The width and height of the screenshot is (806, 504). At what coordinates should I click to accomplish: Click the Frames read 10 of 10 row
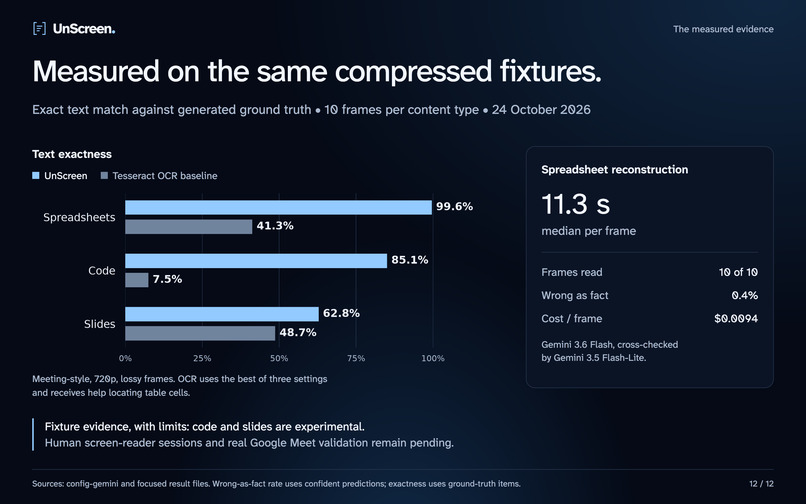pos(649,272)
